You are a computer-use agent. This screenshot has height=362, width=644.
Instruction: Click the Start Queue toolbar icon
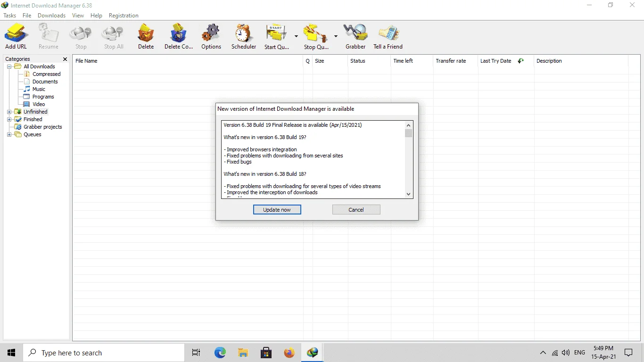[x=277, y=36]
